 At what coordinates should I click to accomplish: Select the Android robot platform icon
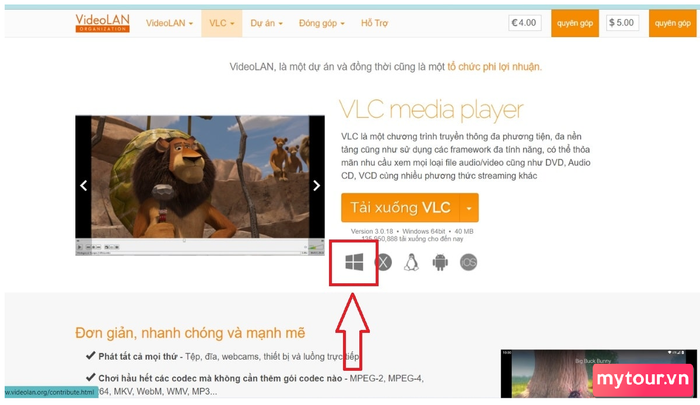440,262
